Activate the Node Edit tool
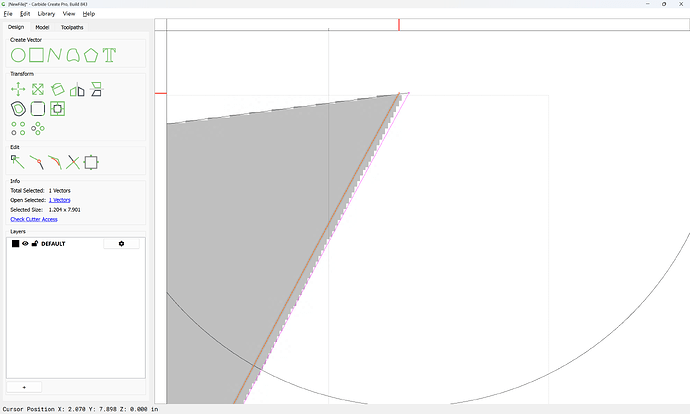This screenshot has width=690, height=414. (x=18, y=162)
